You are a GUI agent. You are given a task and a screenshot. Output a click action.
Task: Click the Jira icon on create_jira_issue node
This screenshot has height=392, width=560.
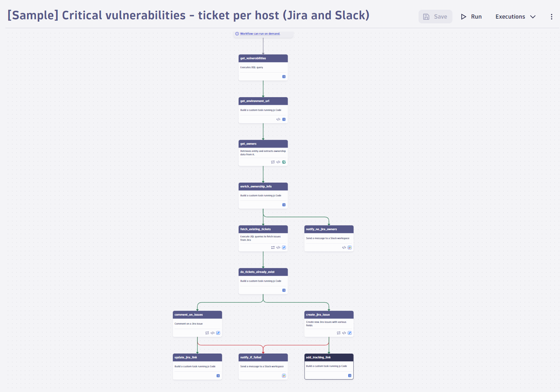tap(350, 333)
